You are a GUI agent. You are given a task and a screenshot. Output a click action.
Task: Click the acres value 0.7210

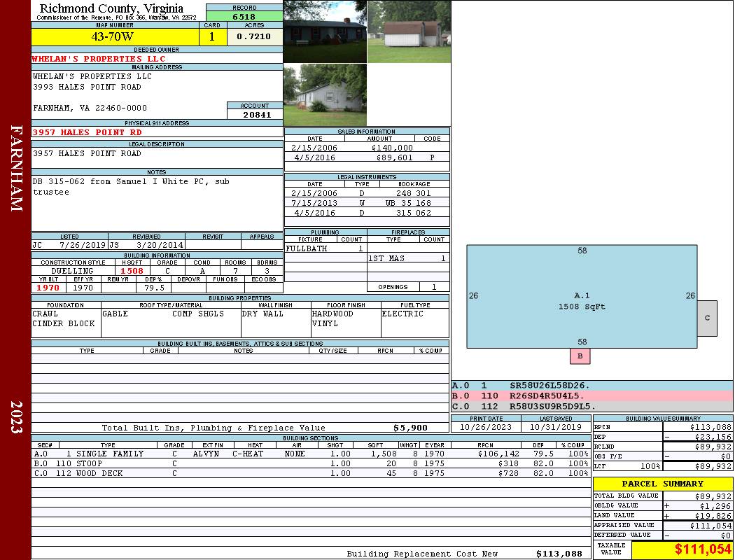254,36
